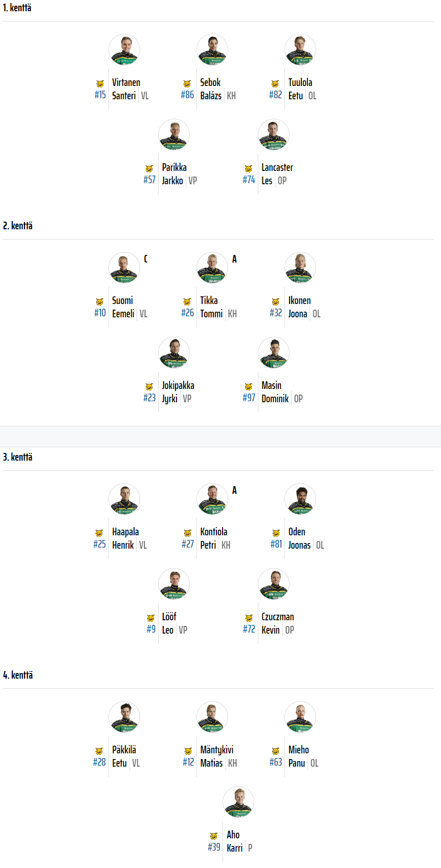
Task: Click the team logo beside #86 Sebok
Action: coord(187,83)
